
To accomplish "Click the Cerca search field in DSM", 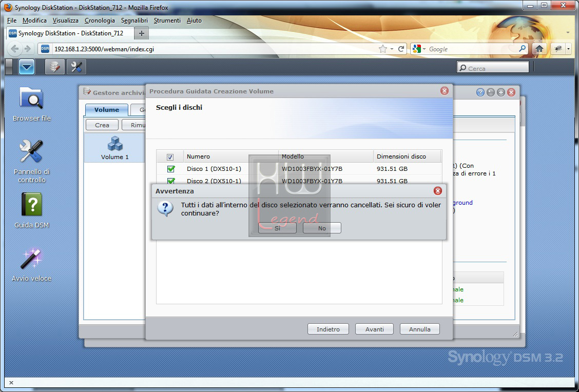I will (493, 68).
